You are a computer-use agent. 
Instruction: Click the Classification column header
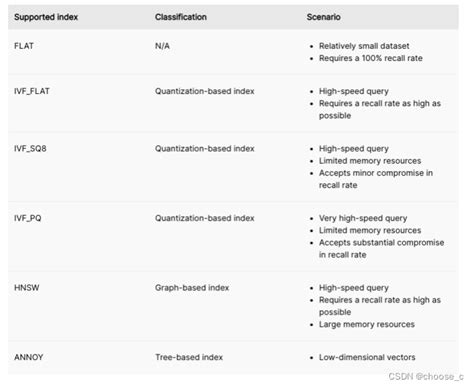coord(181,17)
